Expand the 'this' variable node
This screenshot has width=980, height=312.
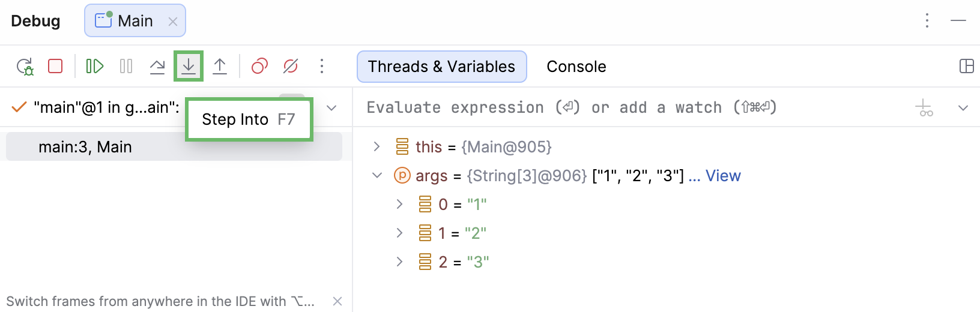pos(377,147)
